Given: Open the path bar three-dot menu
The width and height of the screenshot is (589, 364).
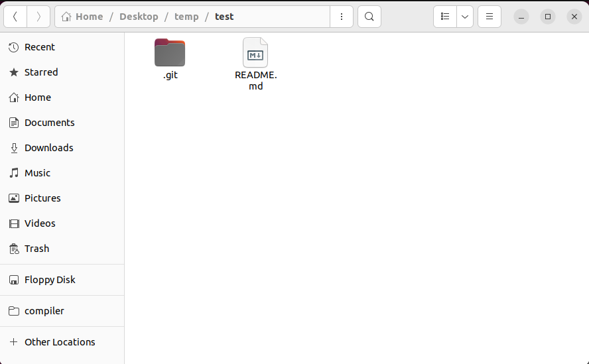Looking at the screenshot, I should coord(342,17).
